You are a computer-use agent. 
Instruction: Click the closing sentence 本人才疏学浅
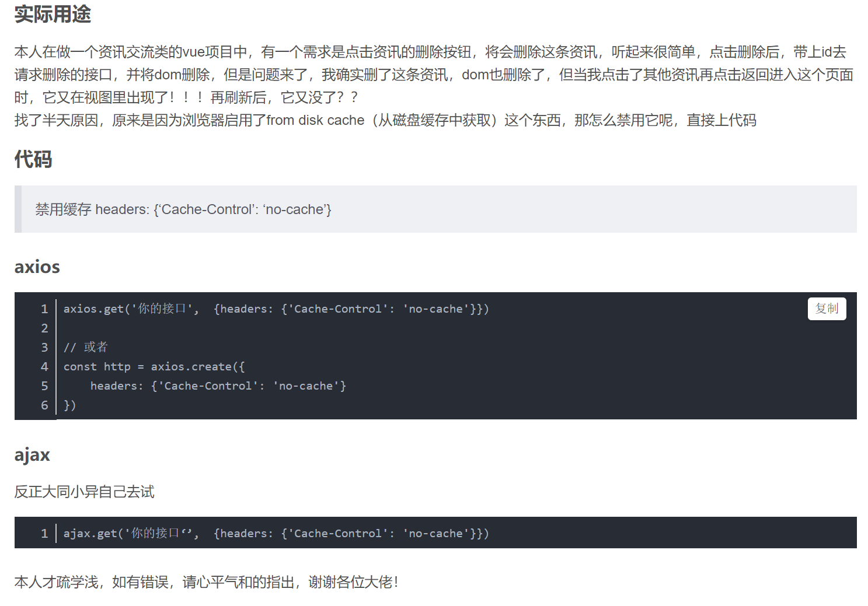[207, 582]
